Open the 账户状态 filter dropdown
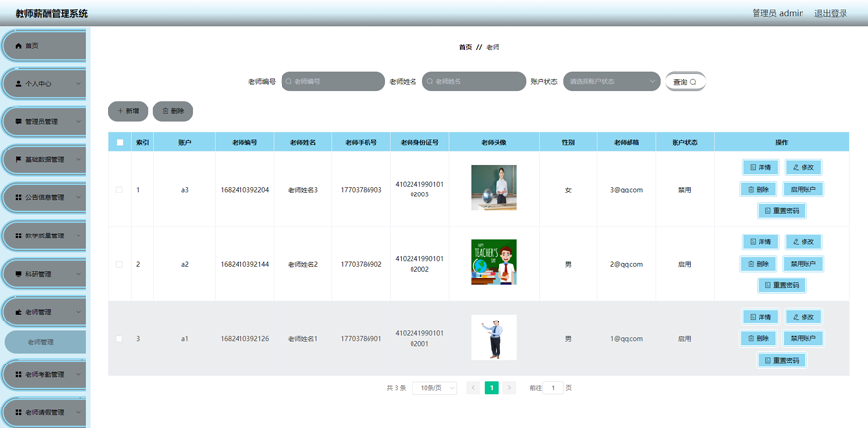868x428 pixels. pos(612,81)
